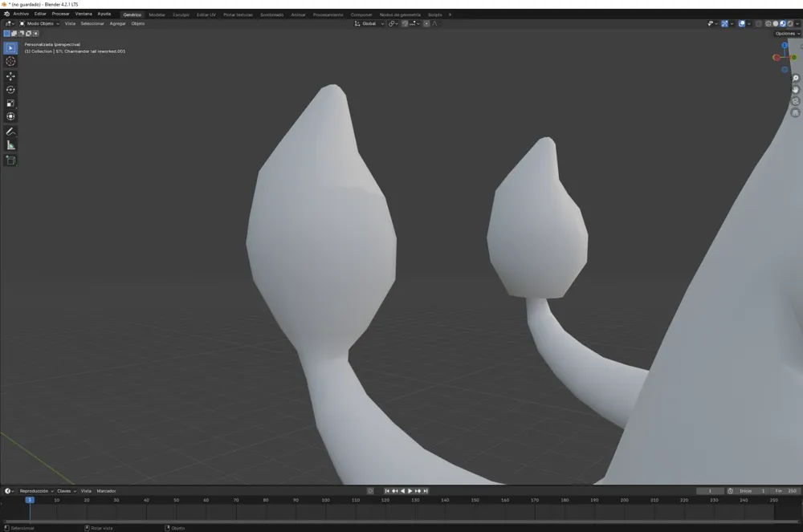Toggle preview range clock icon in timeline

click(x=730, y=490)
